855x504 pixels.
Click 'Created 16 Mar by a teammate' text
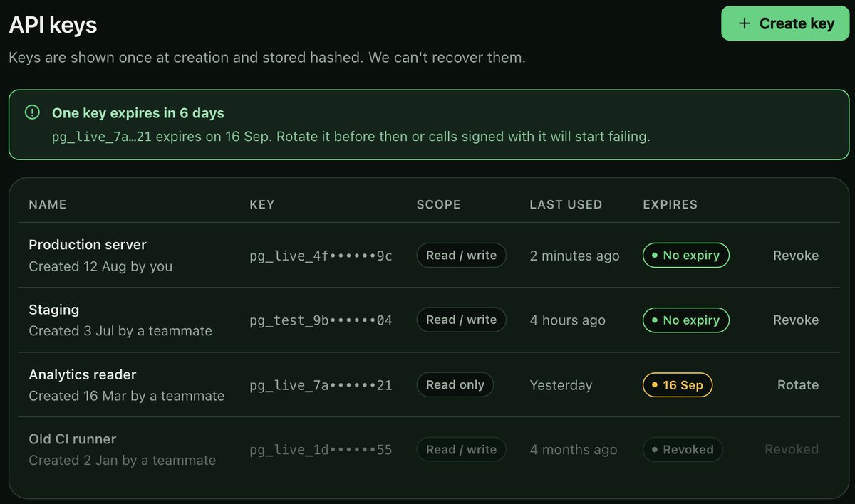127,396
